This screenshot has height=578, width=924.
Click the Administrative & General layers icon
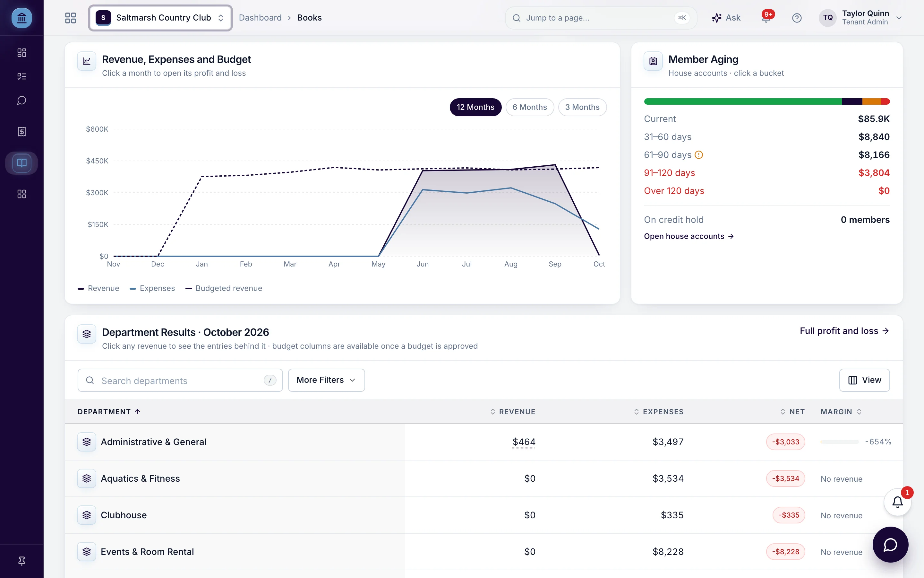click(87, 442)
